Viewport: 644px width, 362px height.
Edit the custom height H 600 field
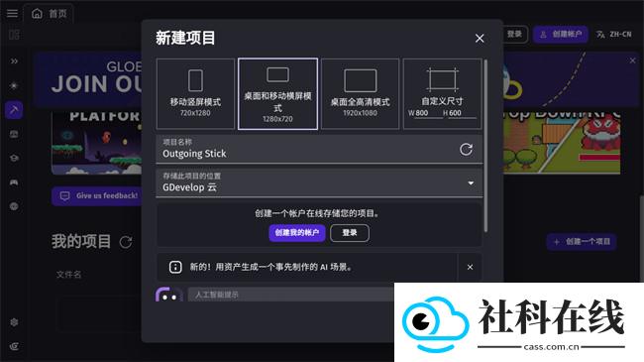[x=462, y=113]
